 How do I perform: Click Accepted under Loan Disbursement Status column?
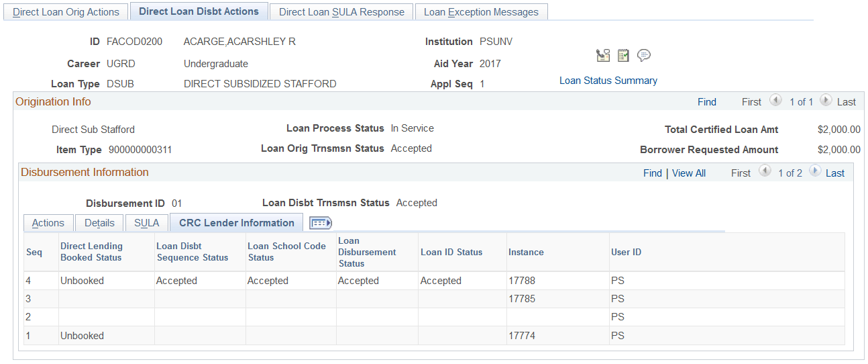pyautogui.click(x=358, y=281)
